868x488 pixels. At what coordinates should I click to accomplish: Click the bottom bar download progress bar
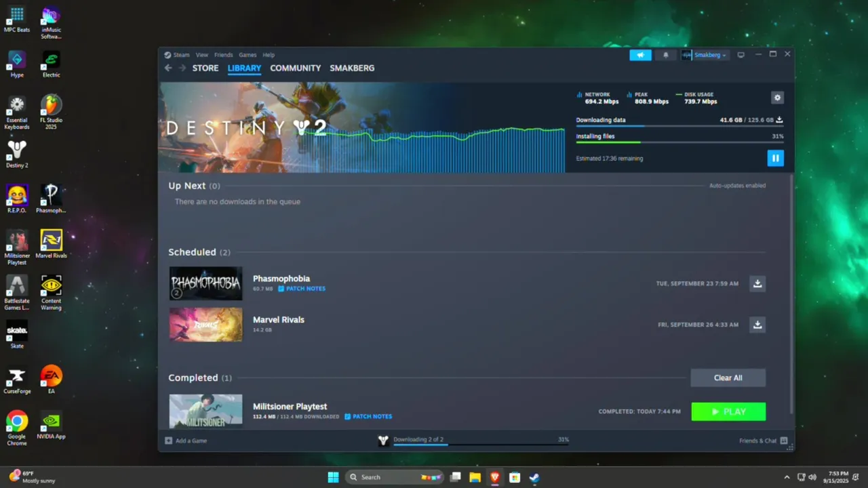click(x=481, y=445)
